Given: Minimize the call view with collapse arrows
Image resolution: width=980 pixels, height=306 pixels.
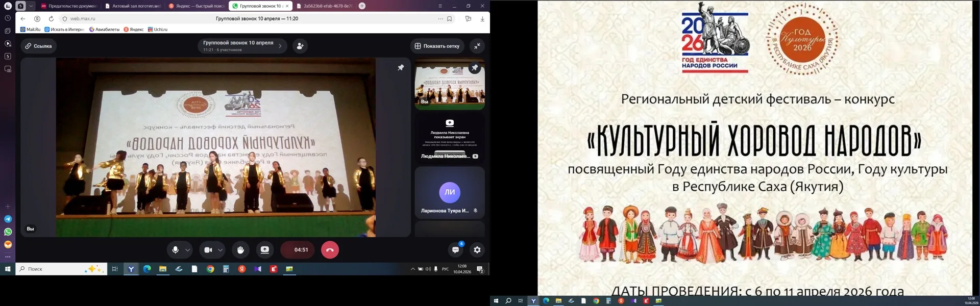Looking at the screenshot, I should pos(477,46).
